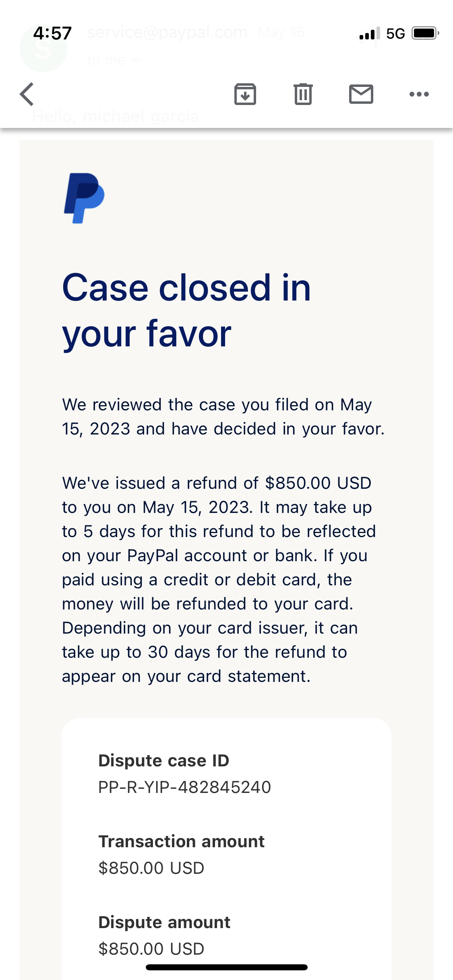The image size is (453, 980).
Task: Archive this PayPal email
Action: (x=245, y=94)
